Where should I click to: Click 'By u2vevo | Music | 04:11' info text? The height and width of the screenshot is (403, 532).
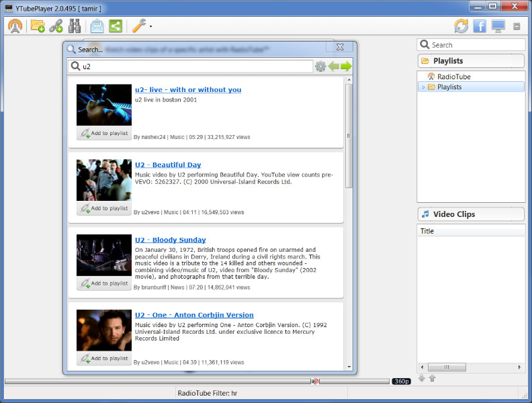(189, 212)
